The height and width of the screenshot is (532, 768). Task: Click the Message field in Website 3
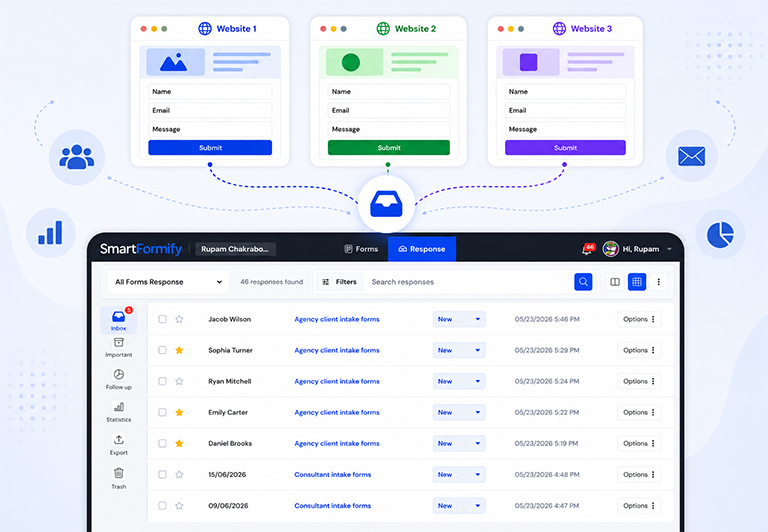tap(565, 129)
